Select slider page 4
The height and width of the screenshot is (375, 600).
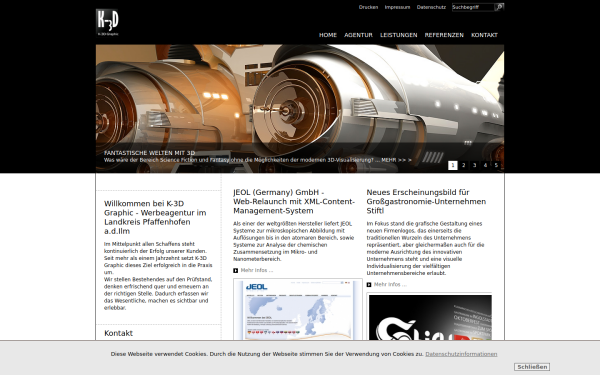pos(485,165)
